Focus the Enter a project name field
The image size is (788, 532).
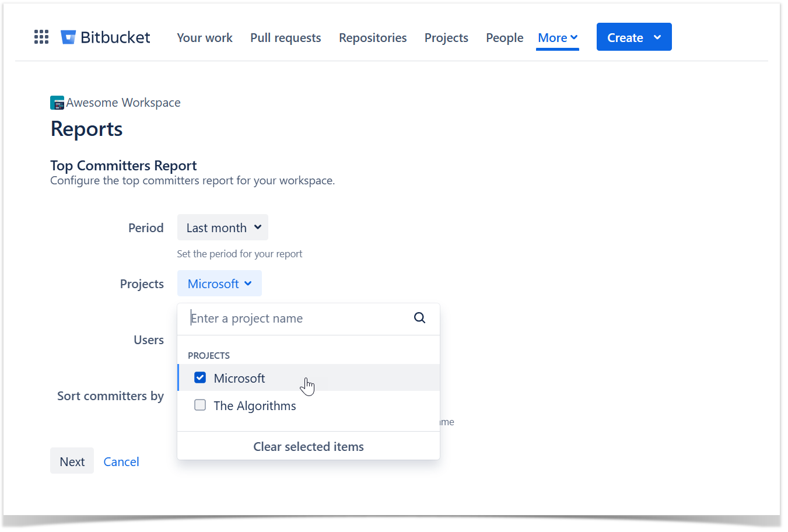click(x=297, y=318)
